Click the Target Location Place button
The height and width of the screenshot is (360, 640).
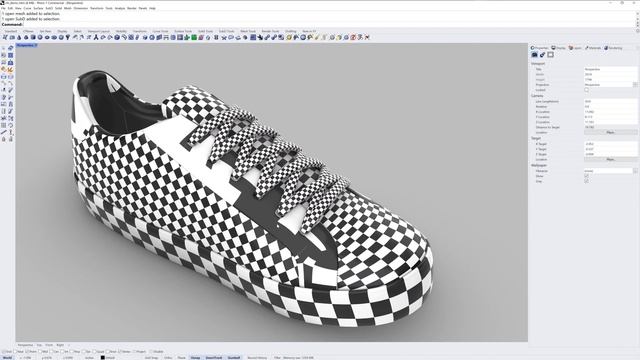pyautogui.click(x=611, y=159)
